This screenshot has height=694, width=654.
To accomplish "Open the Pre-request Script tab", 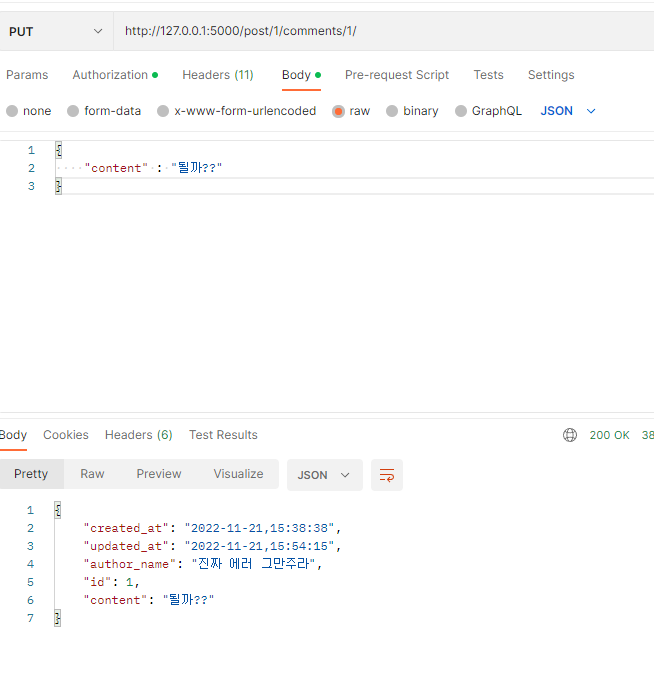I will 397,75.
